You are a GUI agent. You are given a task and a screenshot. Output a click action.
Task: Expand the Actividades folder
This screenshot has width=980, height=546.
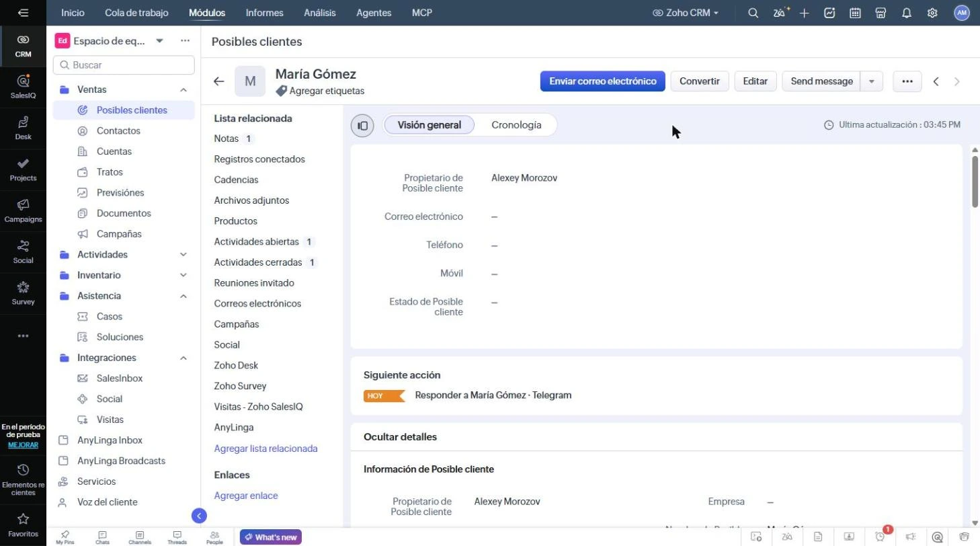click(183, 255)
